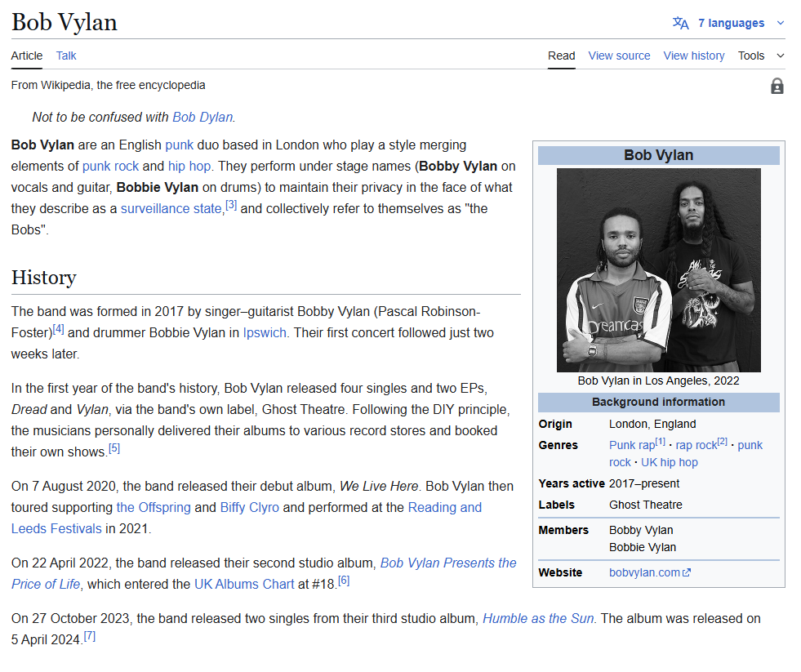Click the language translation icon
The width and height of the screenshot is (801, 672).
tap(680, 23)
